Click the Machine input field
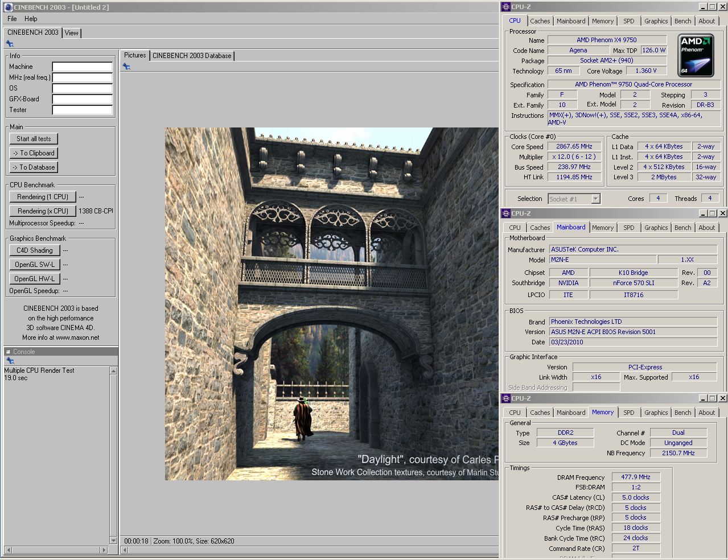Screen dimensions: 728x560 (x=83, y=67)
